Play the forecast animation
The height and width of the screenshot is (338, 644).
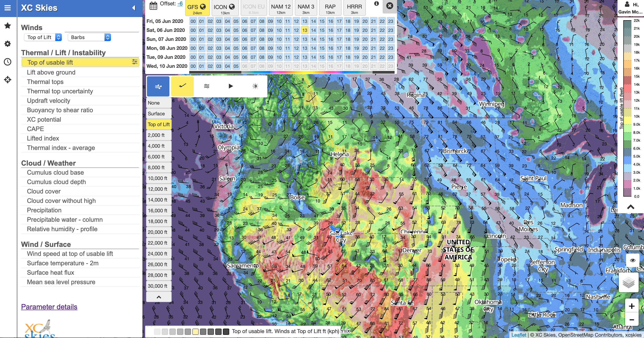[x=231, y=86]
